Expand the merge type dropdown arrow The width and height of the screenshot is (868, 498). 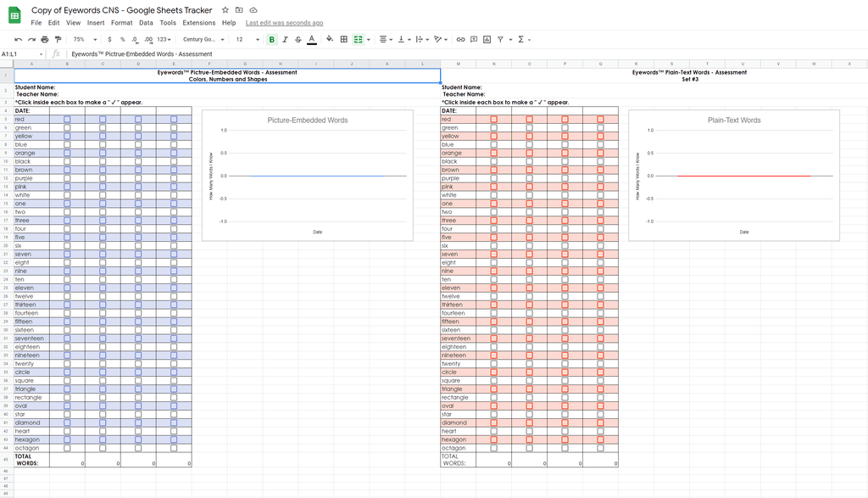coord(369,39)
